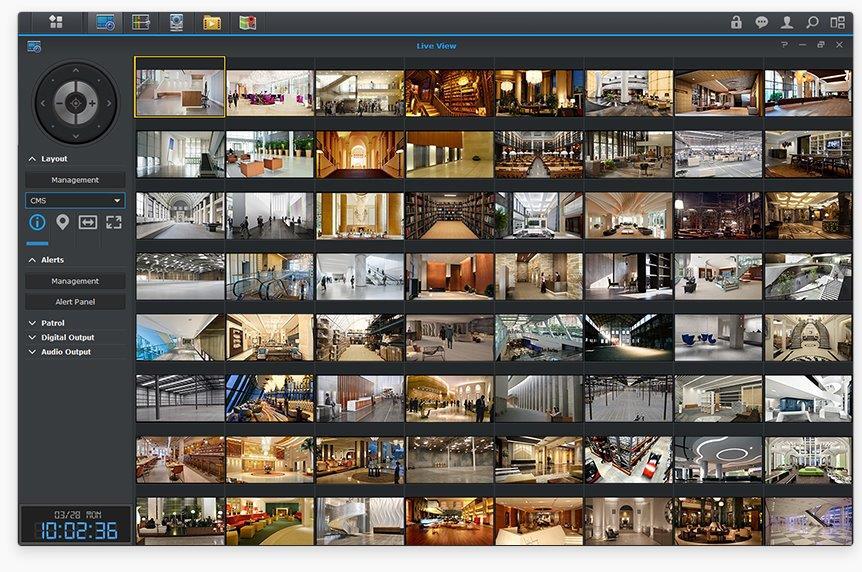The height and width of the screenshot is (572, 862).
Task: Open the main menu grid icon
Action: tap(56, 22)
